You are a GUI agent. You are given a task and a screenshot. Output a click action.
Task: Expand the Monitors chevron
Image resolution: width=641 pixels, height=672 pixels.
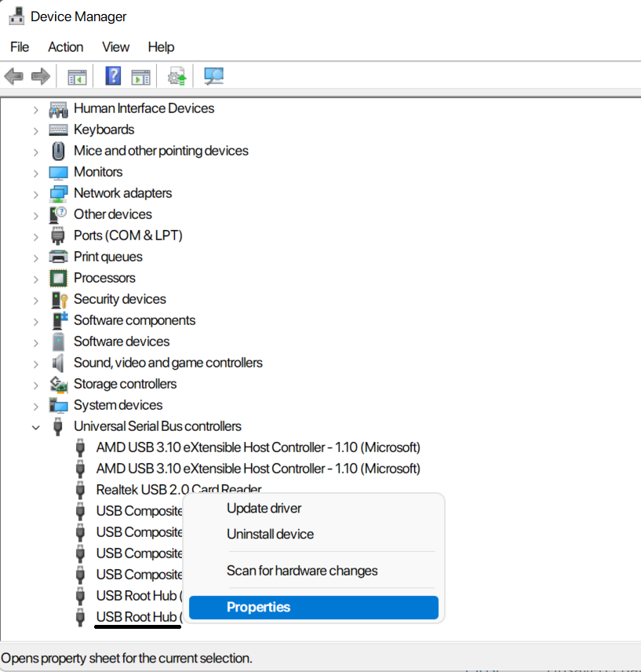tap(35, 173)
